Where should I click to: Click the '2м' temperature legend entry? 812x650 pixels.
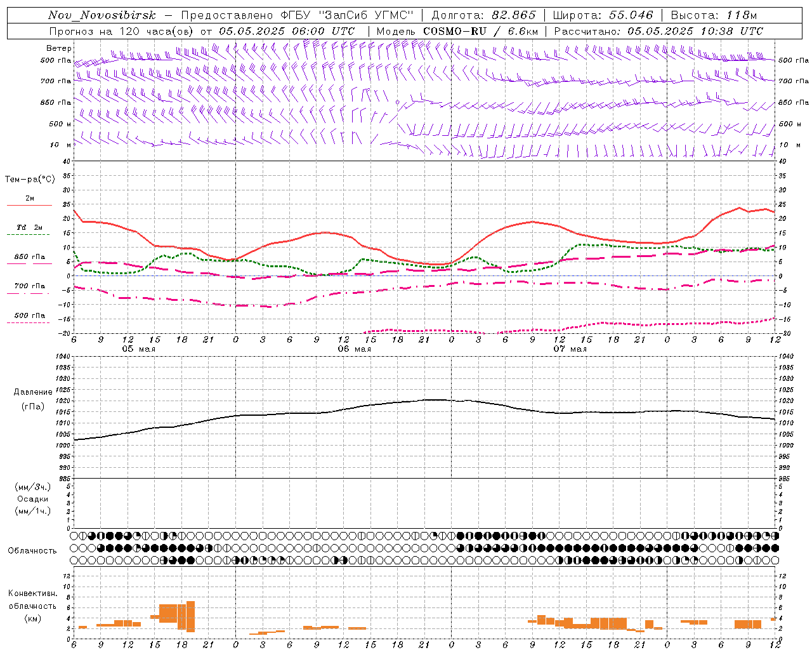(30, 199)
